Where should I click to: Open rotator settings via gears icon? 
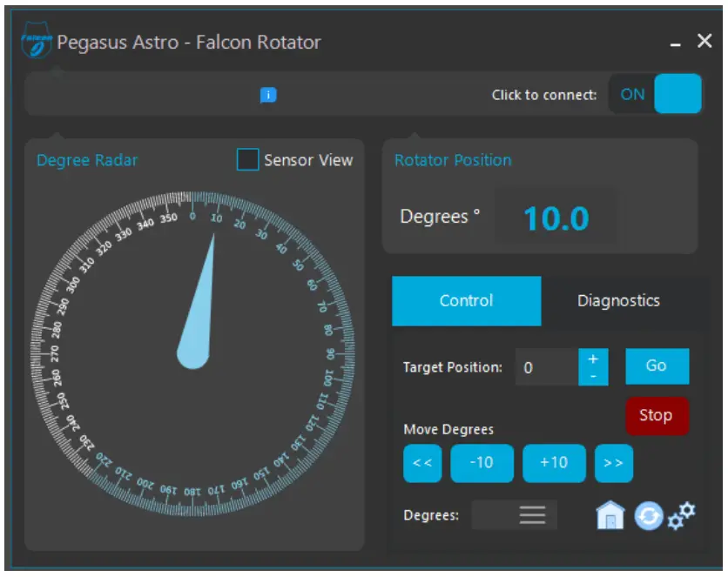[682, 515]
